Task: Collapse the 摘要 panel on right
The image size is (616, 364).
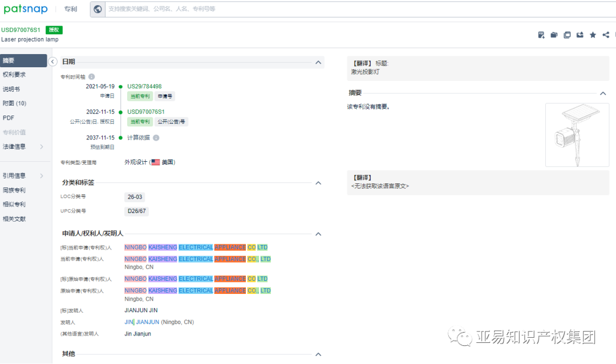Action: pos(603,93)
